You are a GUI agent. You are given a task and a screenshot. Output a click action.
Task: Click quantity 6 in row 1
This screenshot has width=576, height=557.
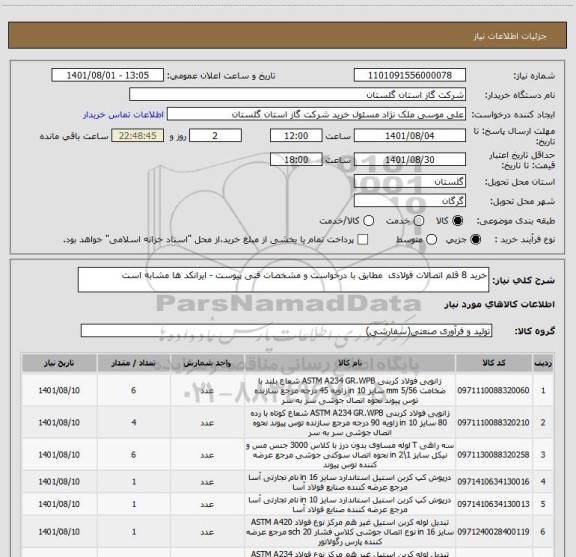[134, 390]
